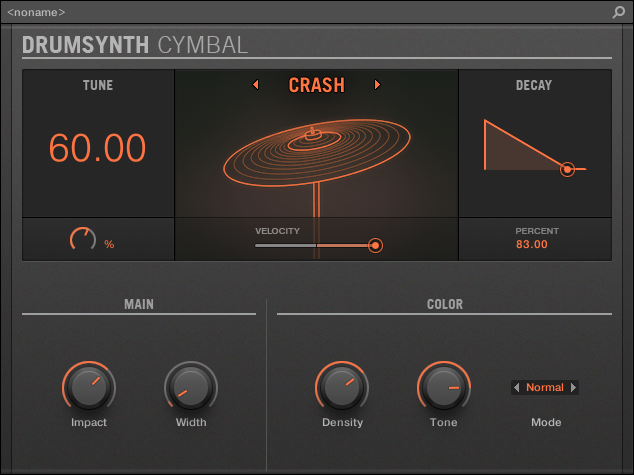
Task: Open the Normal mode selector
Action: pos(545,387)
